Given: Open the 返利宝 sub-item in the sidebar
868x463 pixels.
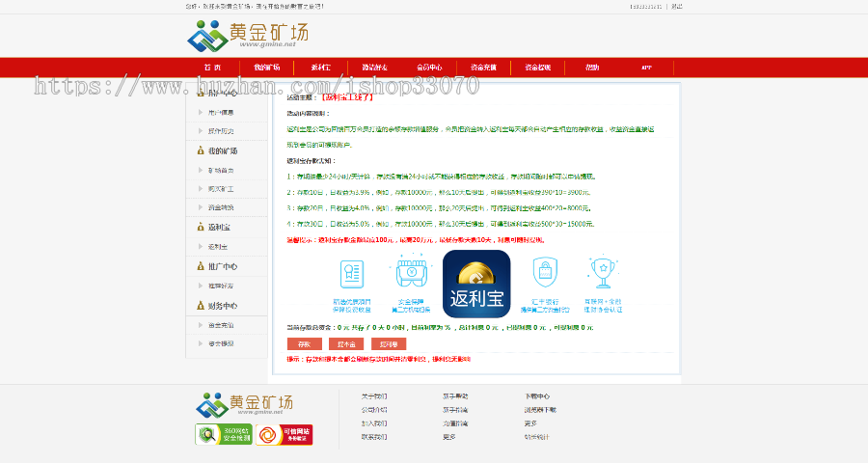Looking at the screenshot, I should pyautogui.click(x=218, y=247).
